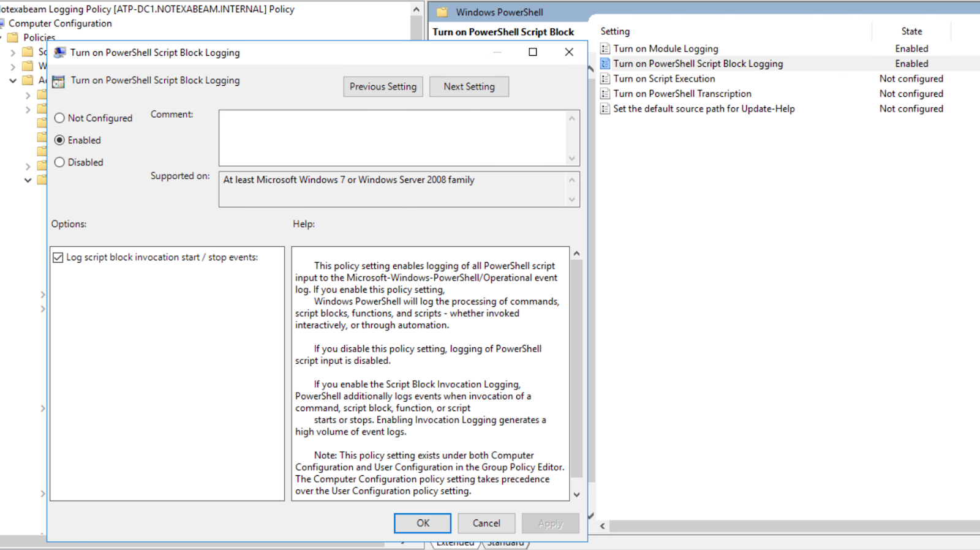Image resolution: width=980 pixels, height=550 pixels.
Task: Click the Windows PowerShell folder icon in header
Action: [x=442, y=12]
